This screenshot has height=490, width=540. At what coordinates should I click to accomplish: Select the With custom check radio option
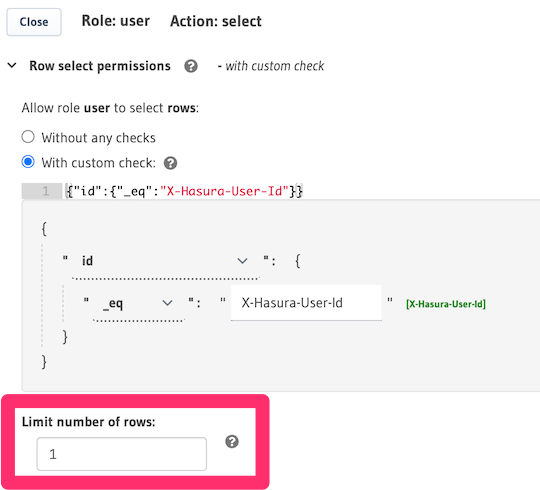(x=28, y=162)
